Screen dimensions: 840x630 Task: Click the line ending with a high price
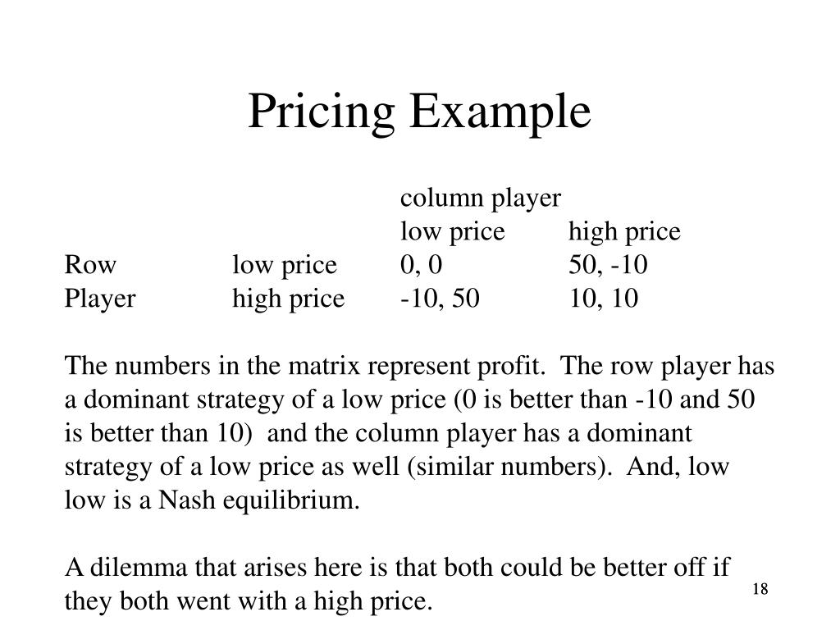(x=249, y=601)
